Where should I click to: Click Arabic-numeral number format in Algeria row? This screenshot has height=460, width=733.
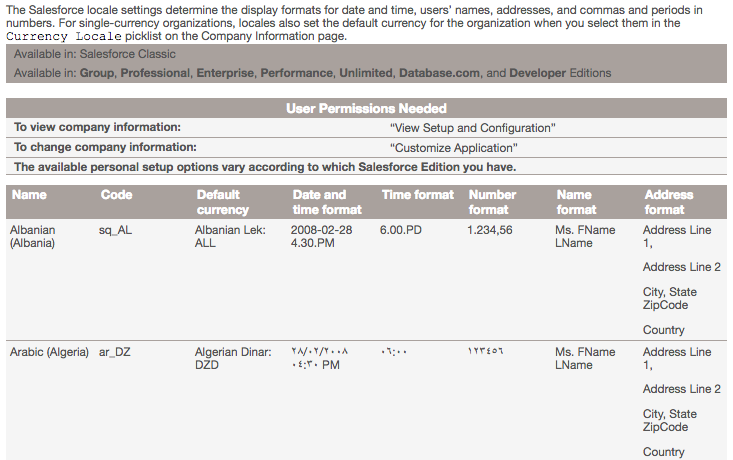[x=485, y=352]
